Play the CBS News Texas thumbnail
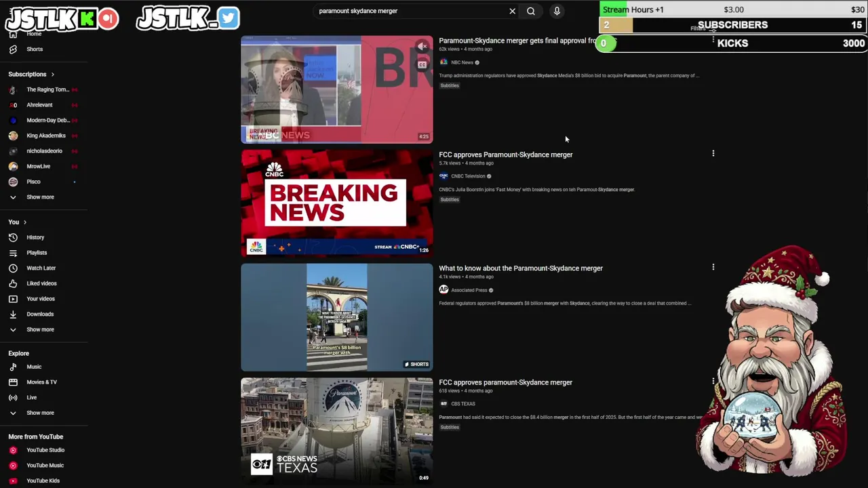868x488 pixels. (x=337, y=431)
